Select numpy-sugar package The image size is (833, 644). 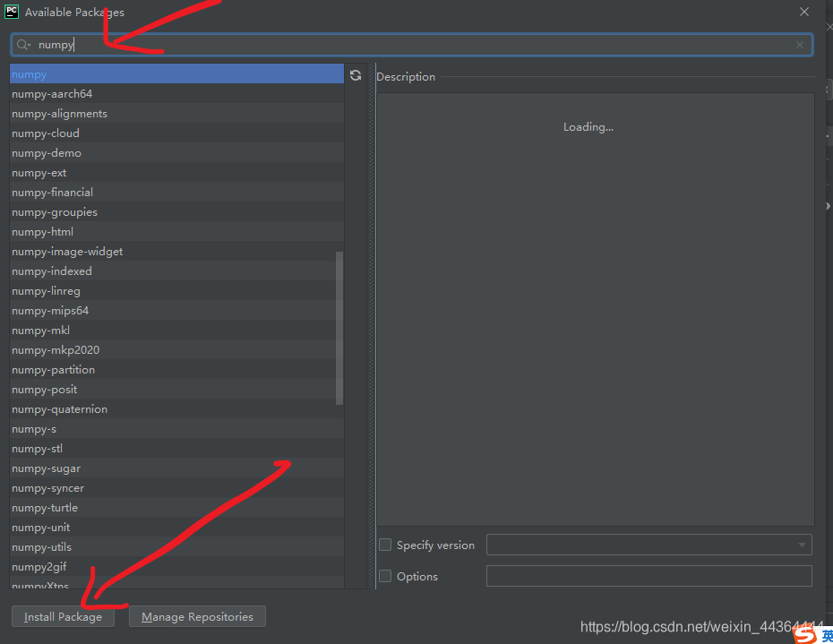[177, 468]
